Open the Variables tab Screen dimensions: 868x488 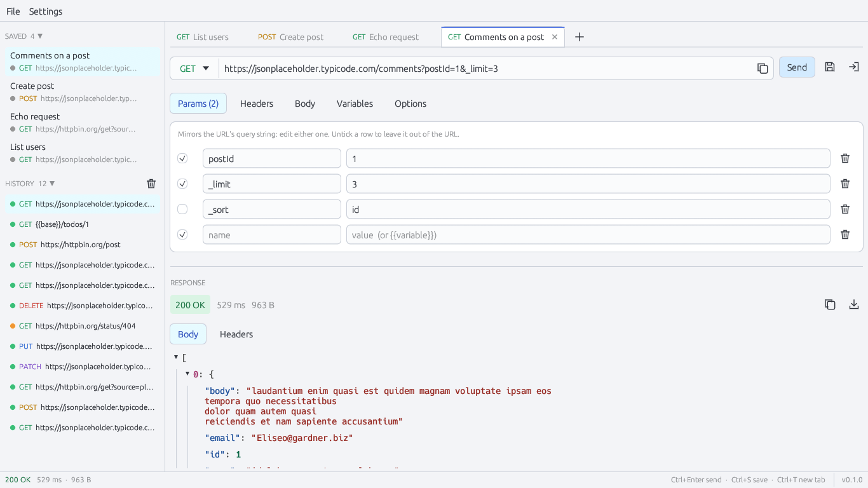355,104
